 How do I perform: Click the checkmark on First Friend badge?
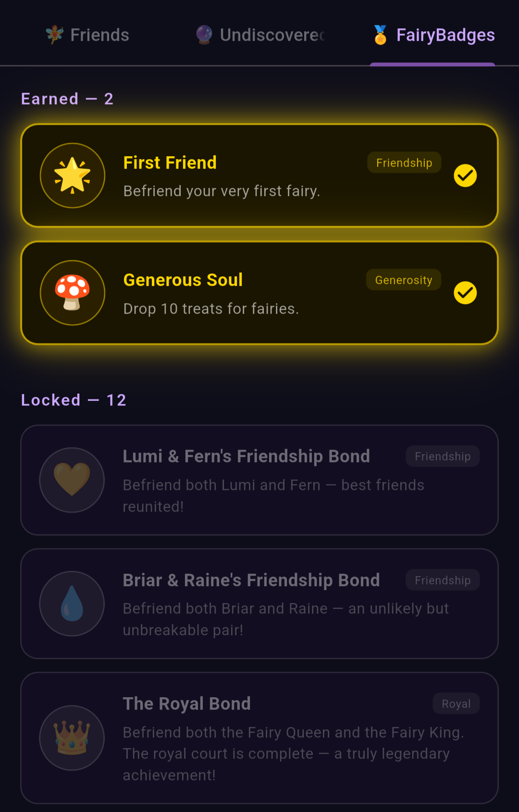tap(465, 175)
